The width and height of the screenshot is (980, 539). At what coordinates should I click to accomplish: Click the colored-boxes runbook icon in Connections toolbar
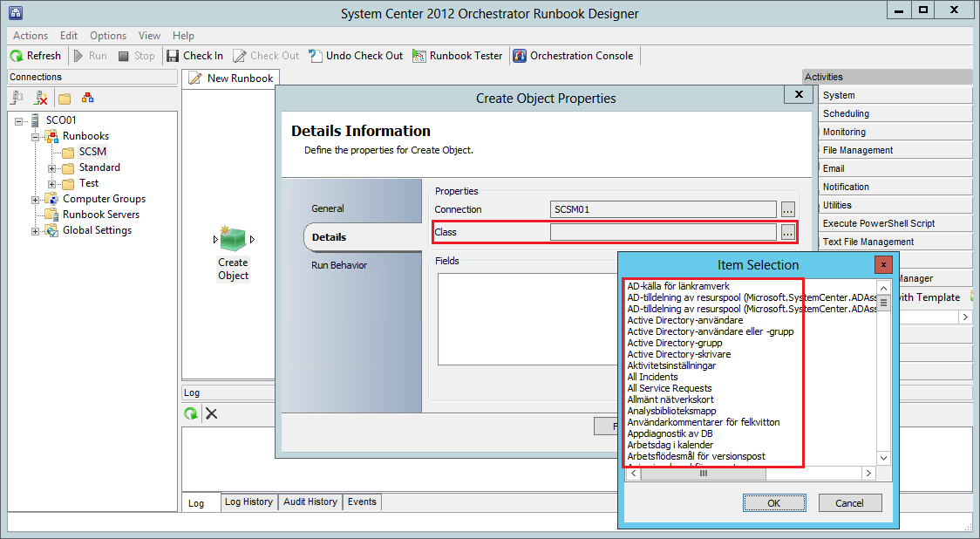tap(87, 98)
